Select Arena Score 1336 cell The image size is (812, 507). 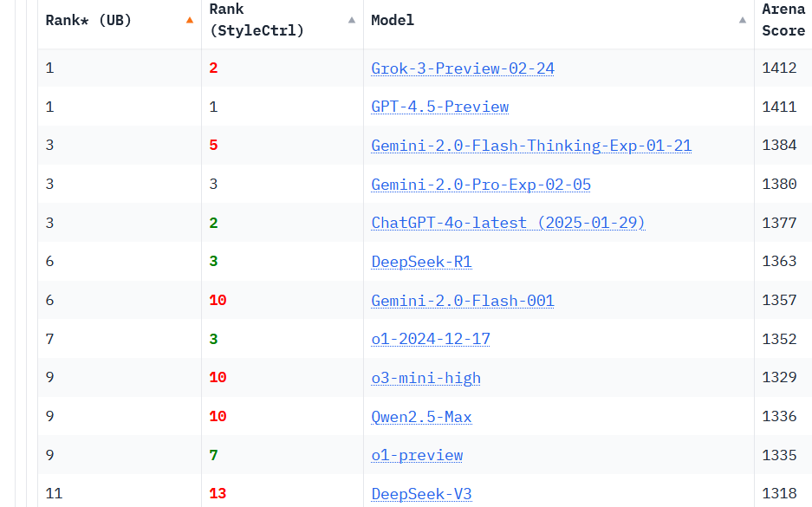[779, 416]
